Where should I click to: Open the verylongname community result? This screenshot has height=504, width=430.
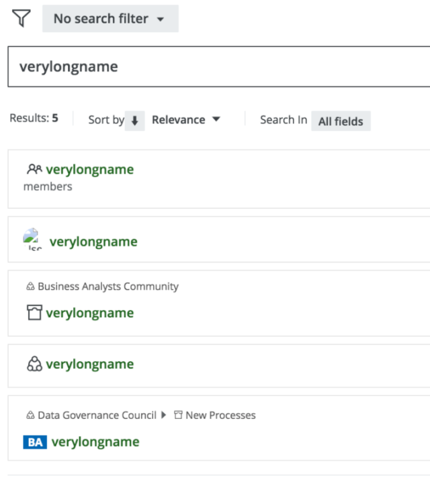[x=89, y=364]
